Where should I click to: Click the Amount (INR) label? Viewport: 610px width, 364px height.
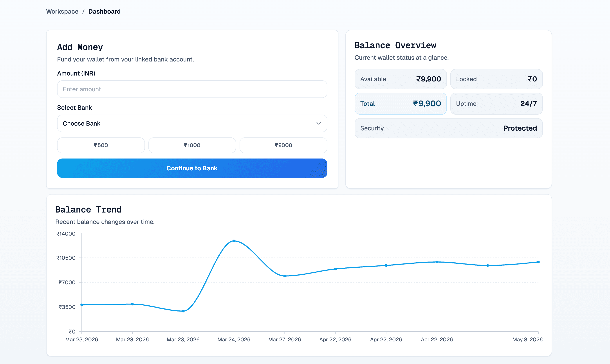click(x=76, y=73)
